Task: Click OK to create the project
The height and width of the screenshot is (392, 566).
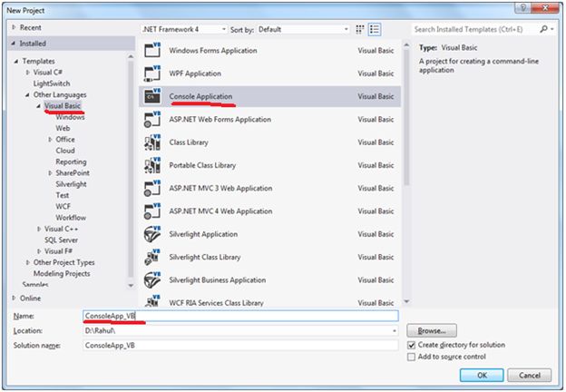Action: pos(482,375)
